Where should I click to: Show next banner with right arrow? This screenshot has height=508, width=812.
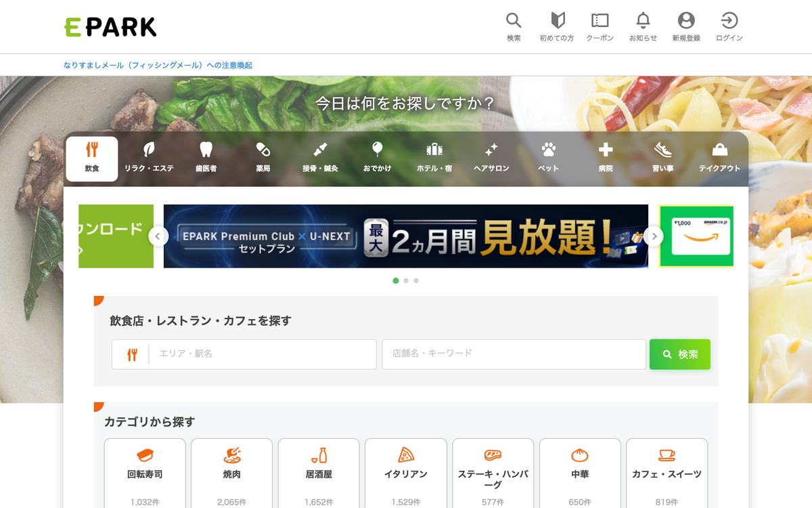[654, 236]
